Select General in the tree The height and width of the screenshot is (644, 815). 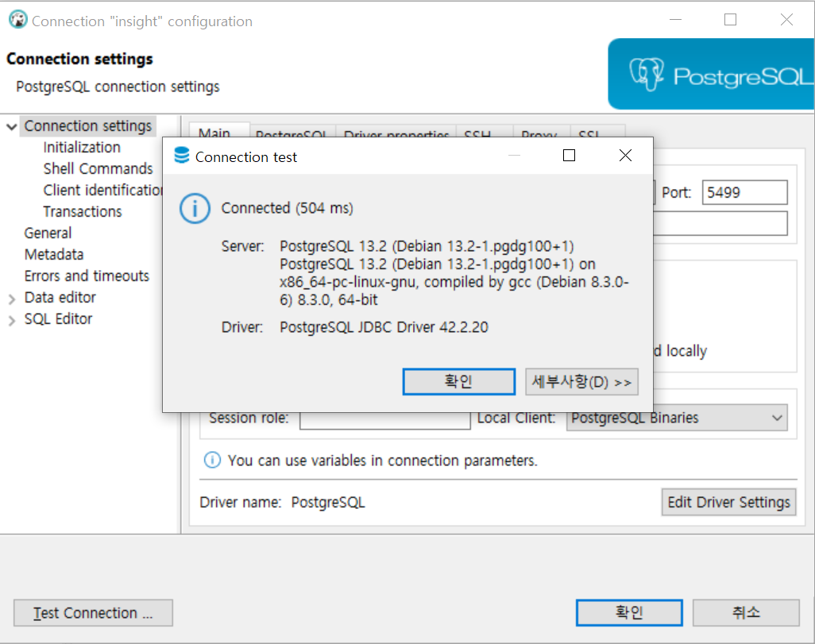point(48,233)
